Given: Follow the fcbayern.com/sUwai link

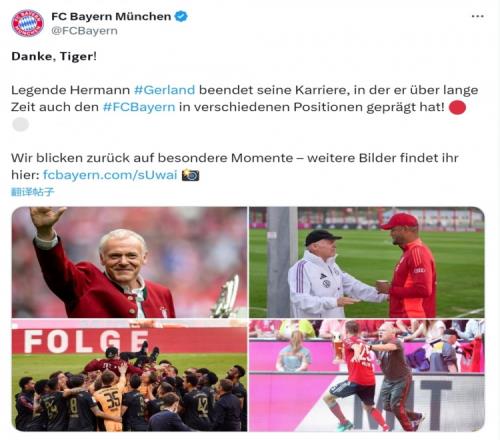Looking at the screenshot, I should 110,175.
